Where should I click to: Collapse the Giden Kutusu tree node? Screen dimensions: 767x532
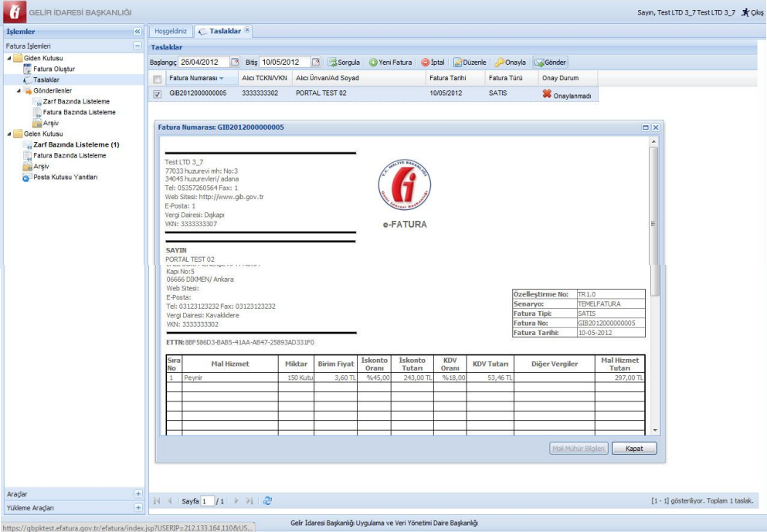click(x=8, y=58)
